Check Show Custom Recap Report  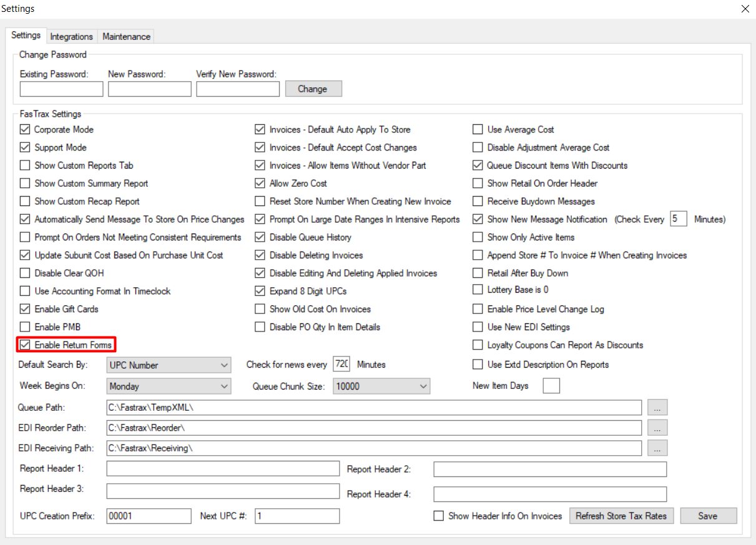(x=25, y=202)
